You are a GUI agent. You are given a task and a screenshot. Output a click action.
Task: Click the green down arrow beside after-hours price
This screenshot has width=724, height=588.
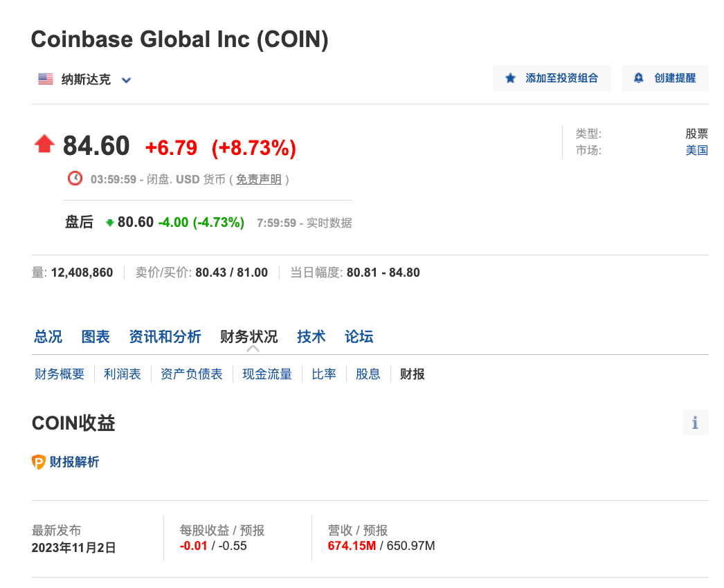pyautogui.click(x=109, y=223)
